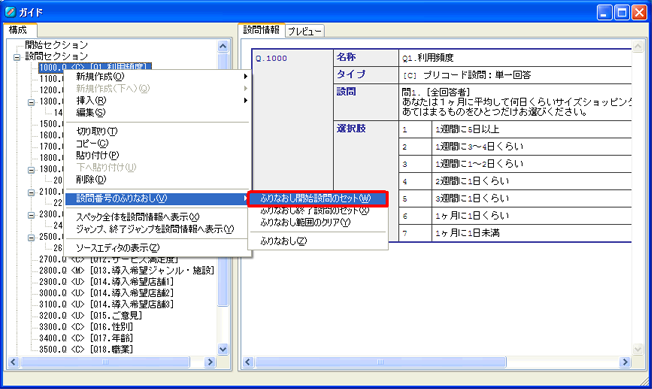Choose 編集(S) from the context menu

(158, 113)
